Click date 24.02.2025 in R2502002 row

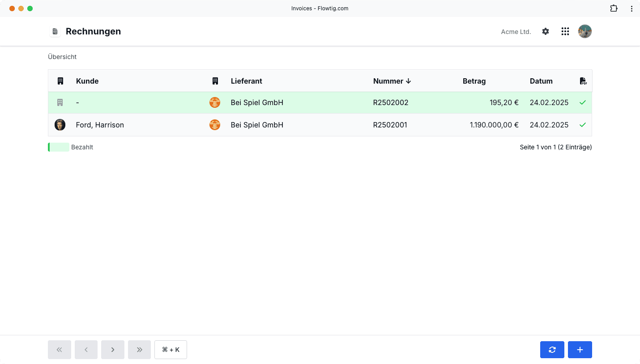pyautogui.click(x=549, y=102)
